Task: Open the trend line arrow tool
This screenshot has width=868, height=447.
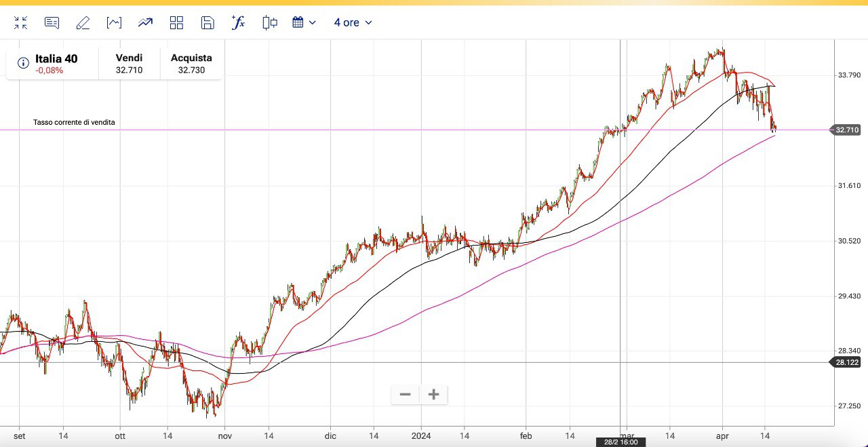Action: [x=145, y=22]
